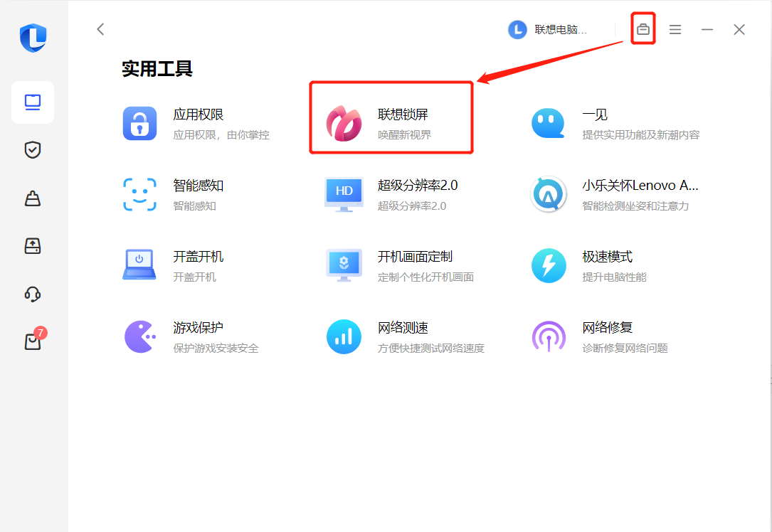This screenshot has width=772, height=532.
Task: Open the account name 联想电脑…
Action: click(x=561, y=30)
